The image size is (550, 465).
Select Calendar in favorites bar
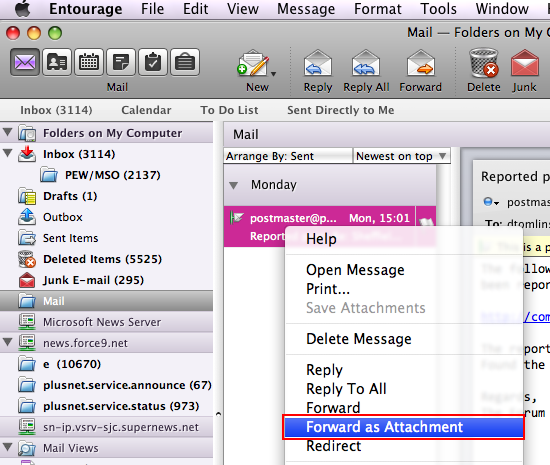[146, 110]
